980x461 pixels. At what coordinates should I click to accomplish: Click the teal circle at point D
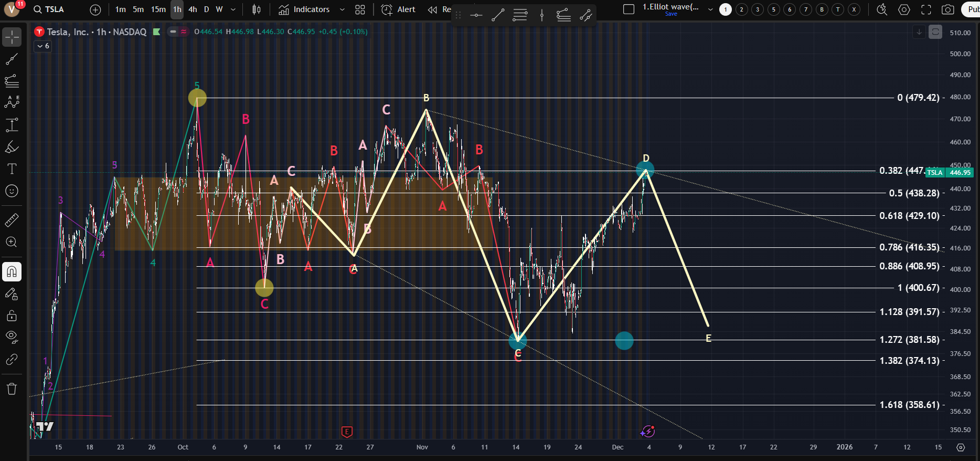645,170
